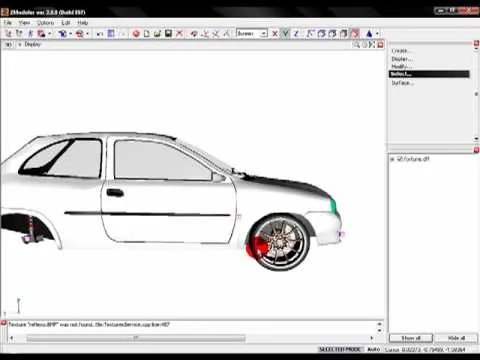Click the viewport pan icon beside the magnifier
The image size is (480, 360).
coord(365,45)
